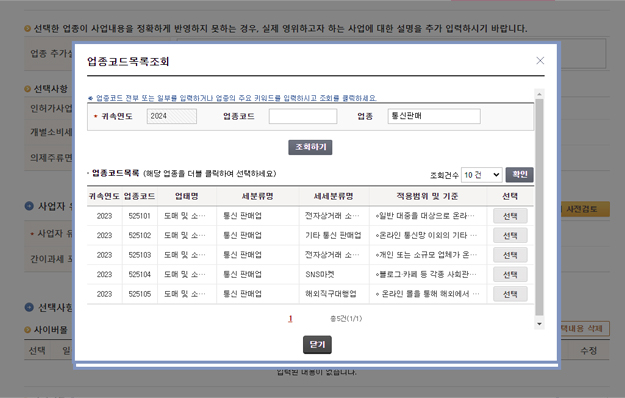This screenshot has width=625, height=398.
Task: Click the 총5건(1/1) result count text
Action: click(346, 318)
